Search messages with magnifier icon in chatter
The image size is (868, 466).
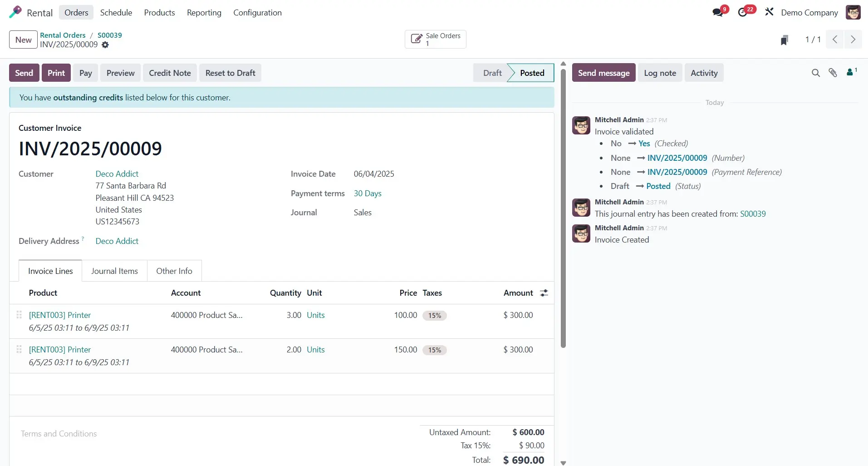[x=815, y=73]
